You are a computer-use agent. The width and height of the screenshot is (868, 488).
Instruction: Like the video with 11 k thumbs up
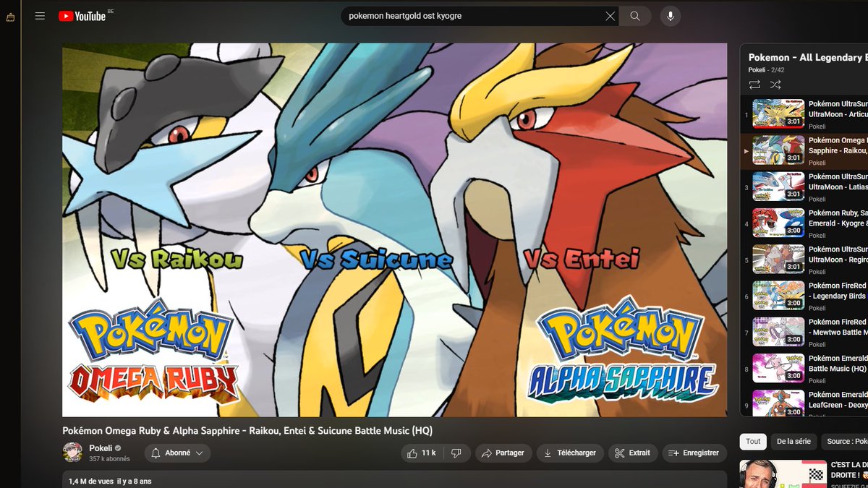pos(422,453)
